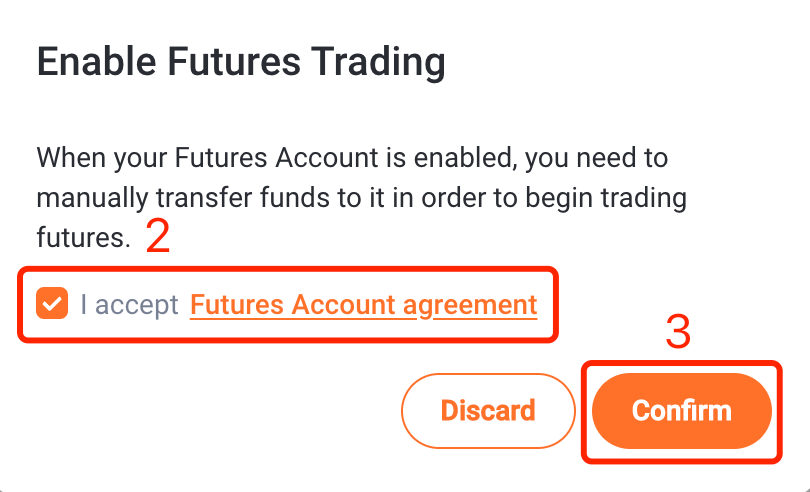Deselect the checked accept checkbox
Viewport: 810px width, 492px height.
coord(52,303)
